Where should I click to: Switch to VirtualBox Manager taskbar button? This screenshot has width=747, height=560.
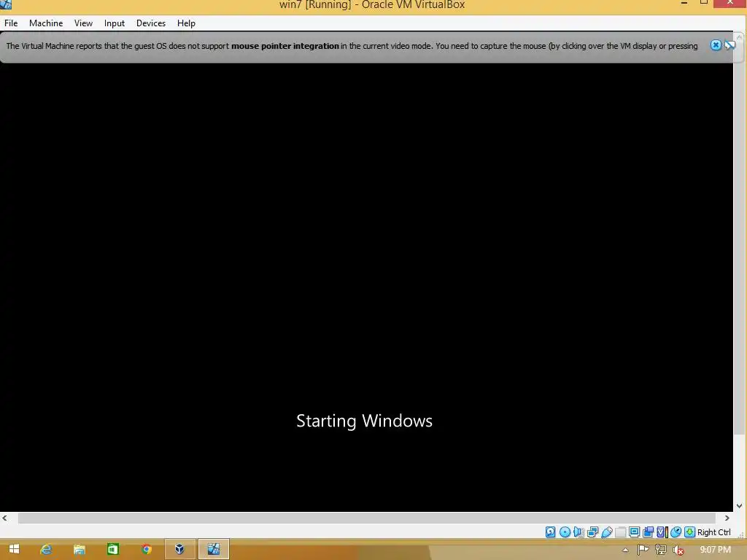[x=179, y=549]
